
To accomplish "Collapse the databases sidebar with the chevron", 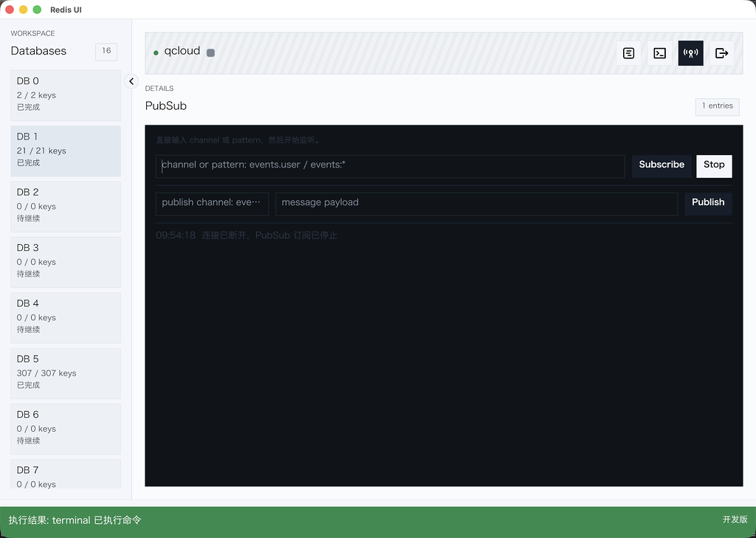I will point(131,81).
